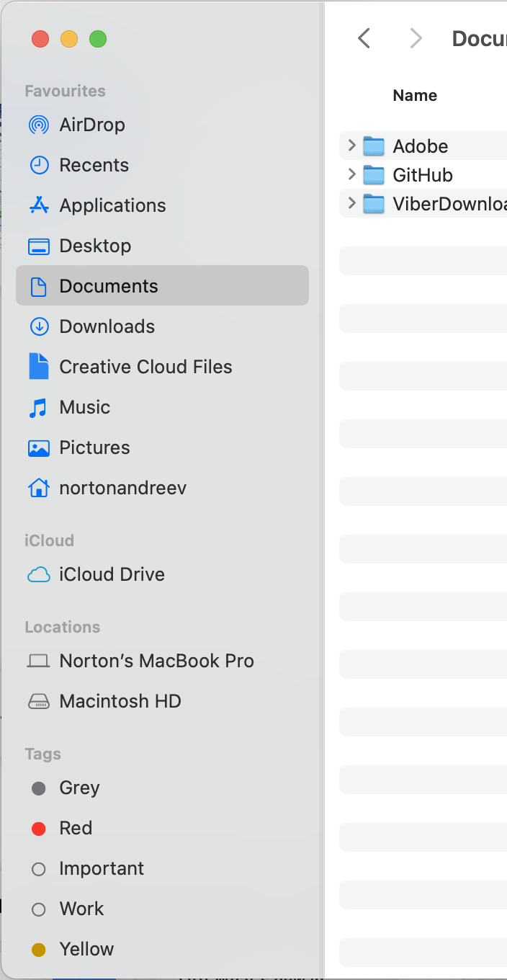This screenshot has width=507, height=980.
Task: Open Macintosh HD in Locations
Action: click(x=120, y=701)
